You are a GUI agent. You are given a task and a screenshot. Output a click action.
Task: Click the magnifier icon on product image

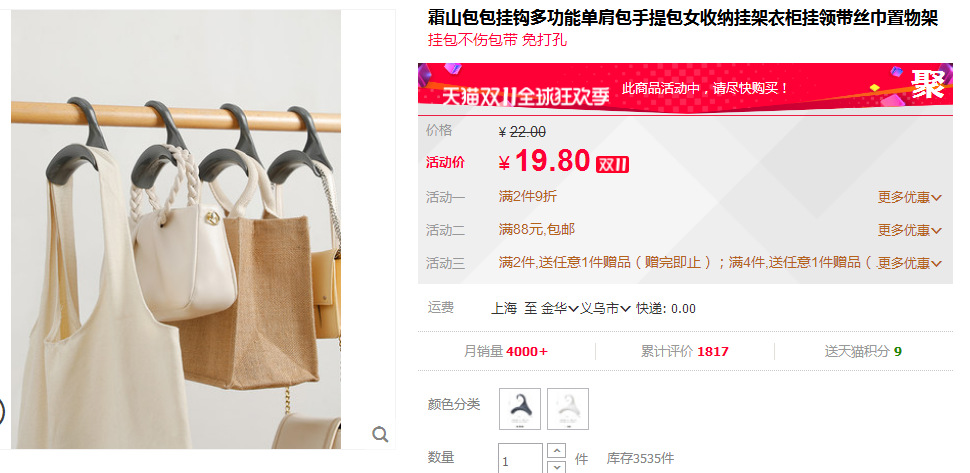(x=380, y=435)
